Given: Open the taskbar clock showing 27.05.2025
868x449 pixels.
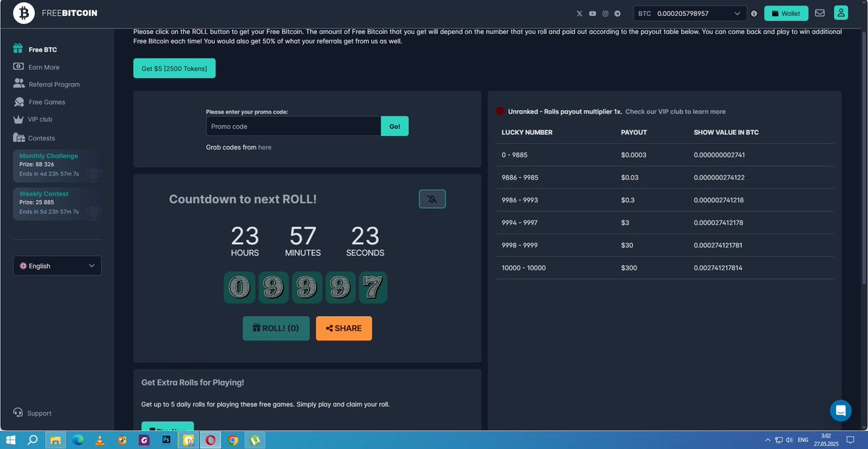Looking at the screenshot, I should 827,440.
